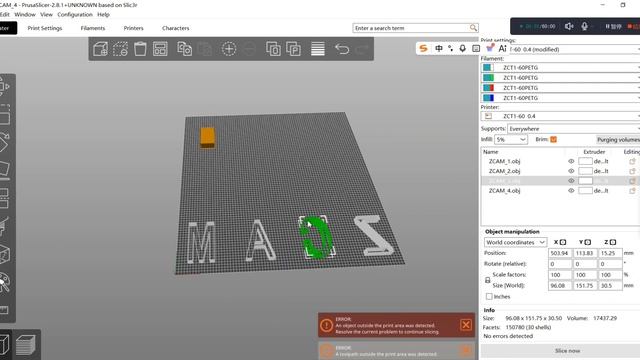Open the Filaments tab
The height and width of the screenshot is (360, 640).
pos(93,28)
